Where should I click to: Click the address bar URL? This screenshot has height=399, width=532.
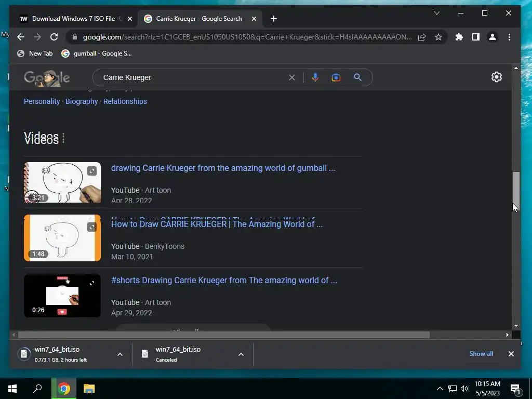click(x=247, y=37)
